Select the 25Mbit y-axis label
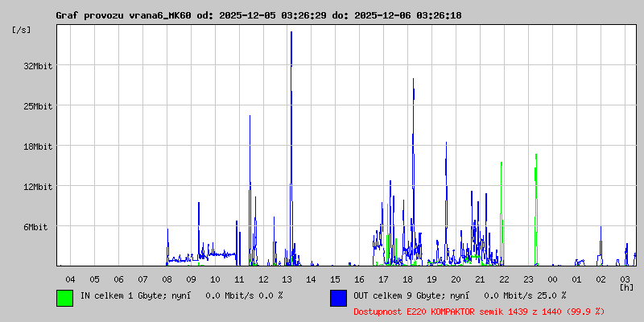Image resolution: width=644 pixels, height=322 pixels. (x=37, y=106)
